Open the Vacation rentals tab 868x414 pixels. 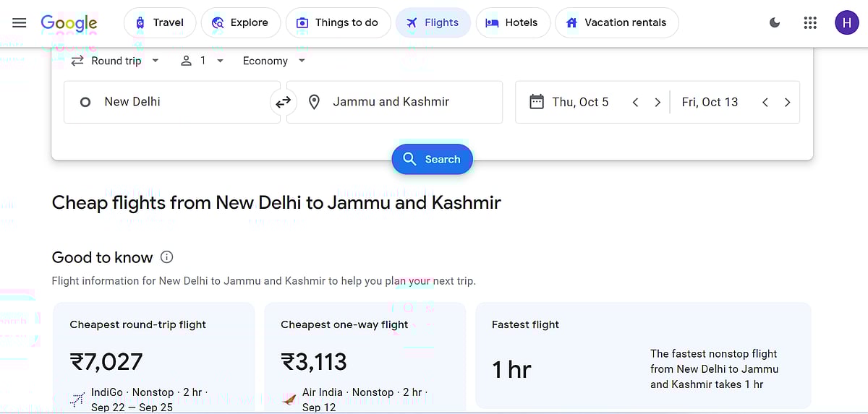[x=616, y=22]
